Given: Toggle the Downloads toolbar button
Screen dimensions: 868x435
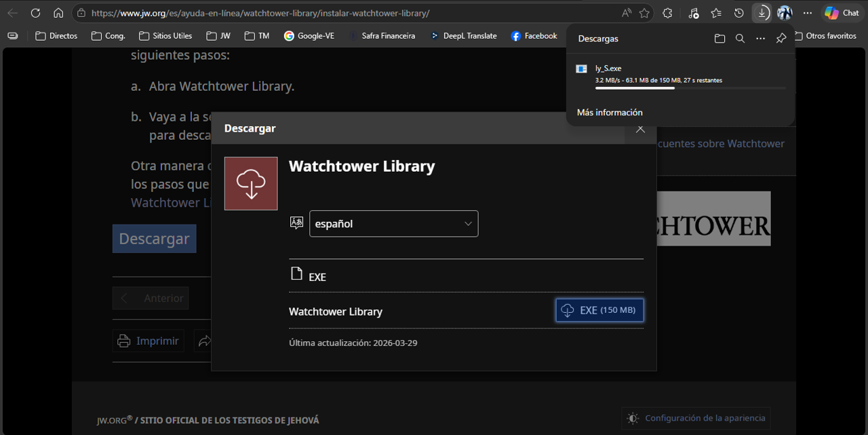Looking at the screenshot, I should click(x=762, y=13).
